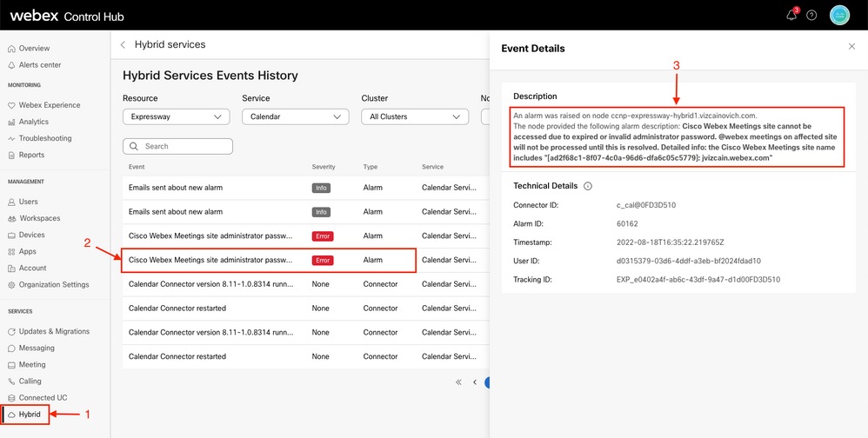Open the Alerts center
Viewport: 868px width, 438px height.
(40, 65)
